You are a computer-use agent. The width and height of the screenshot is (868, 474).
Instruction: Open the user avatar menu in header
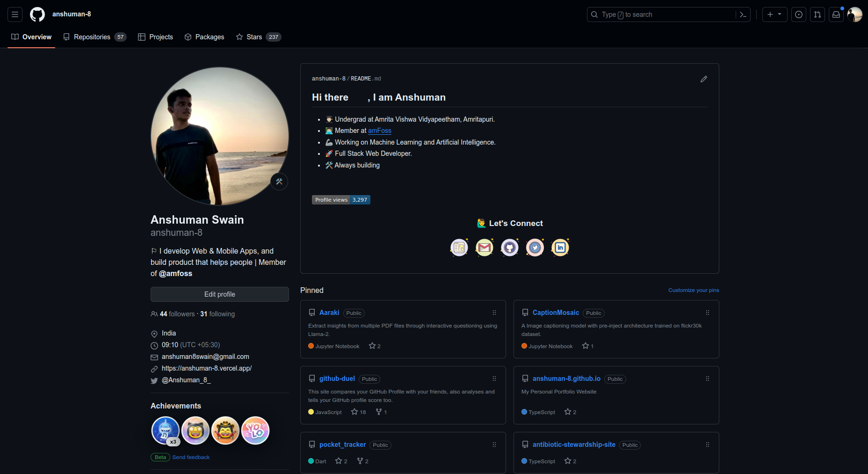pos(854,15)
